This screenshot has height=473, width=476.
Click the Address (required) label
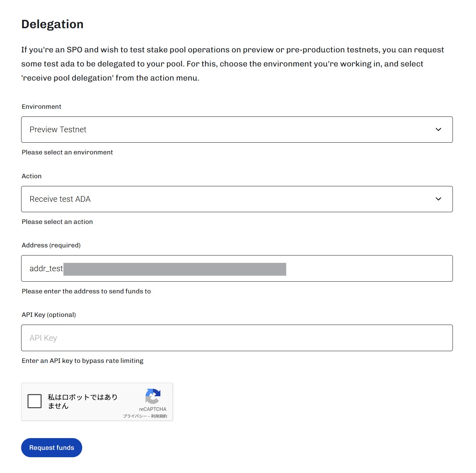coord(51,245)
